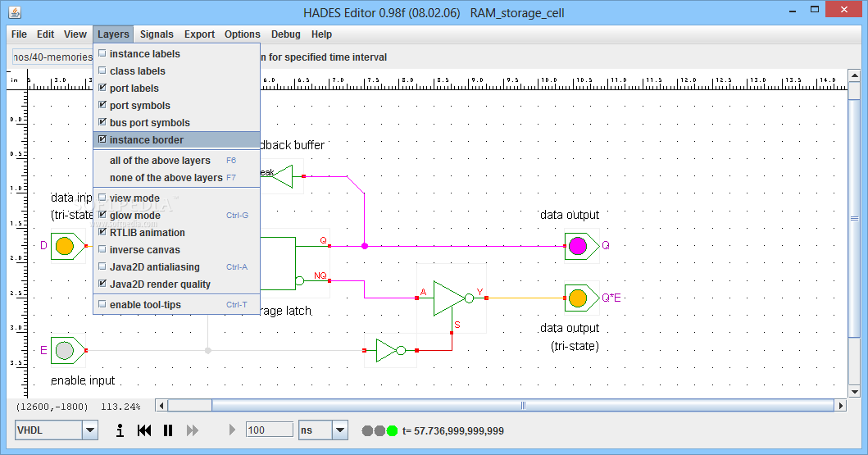Image resolution: width=868 pixels, height=455 pixels.
Task: Click the green simulation status light
Action: [x=392, y=430]
